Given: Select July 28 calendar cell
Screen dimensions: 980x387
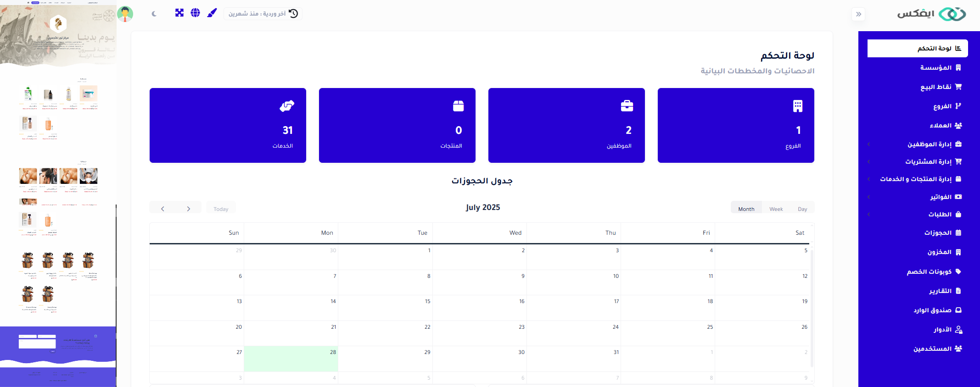Looking at the screenshot, I should 291,359.
